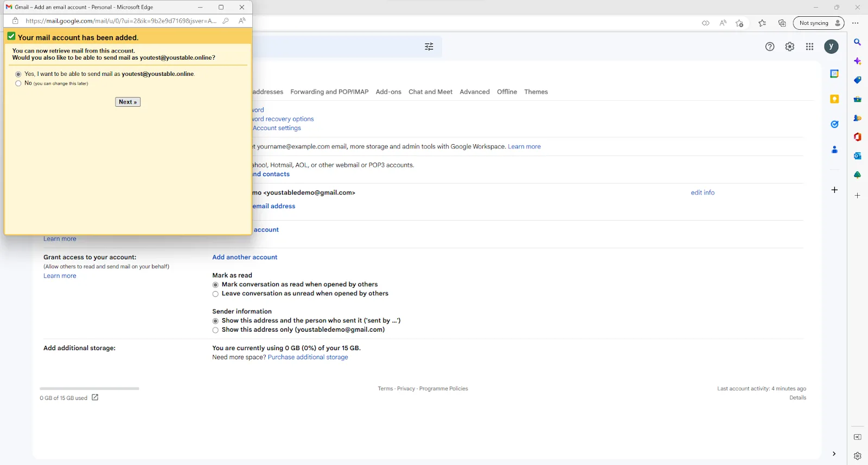868x465 pixels.
Task: Open the Google account avatar
Action: point(831,47)
